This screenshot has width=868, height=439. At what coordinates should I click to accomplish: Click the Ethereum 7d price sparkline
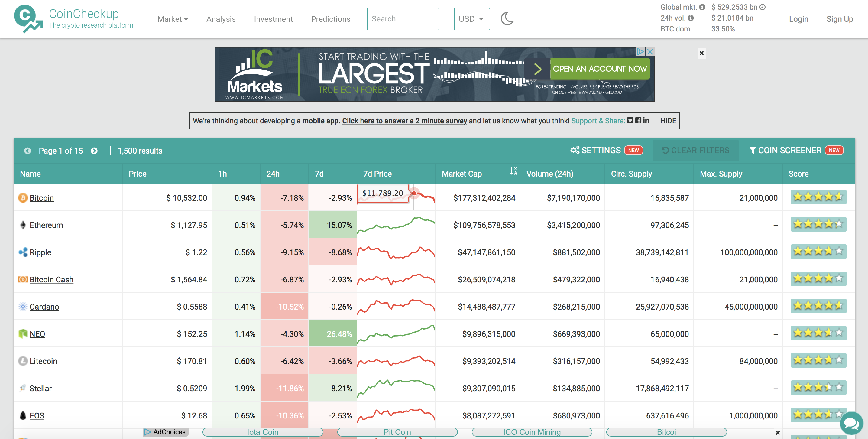396,225
